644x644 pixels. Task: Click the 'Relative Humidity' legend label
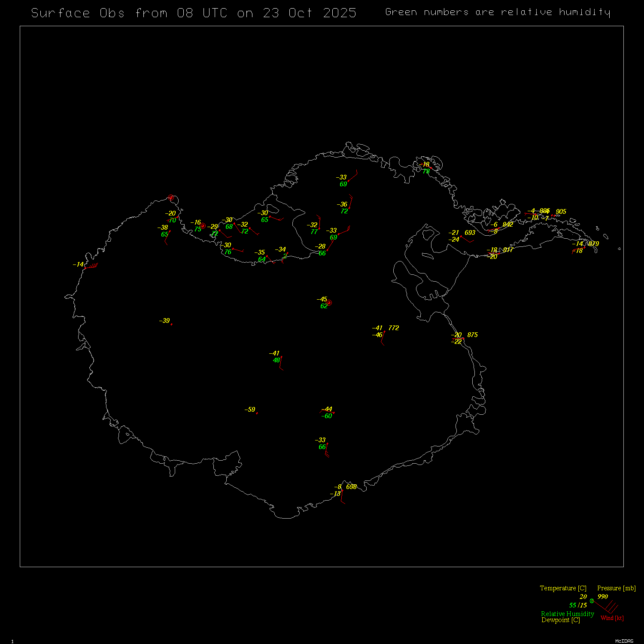[567, 614]
